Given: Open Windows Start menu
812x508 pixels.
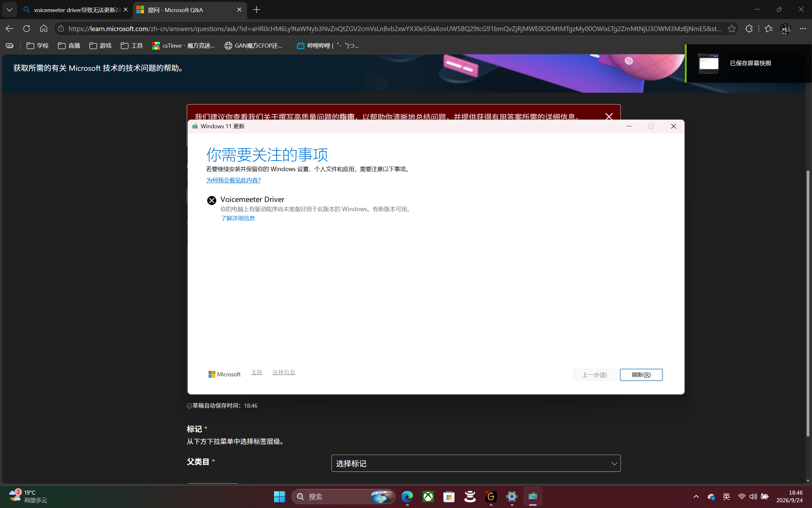Looking at the screenshot, I should pyautogui.click(x=279, y=497).
